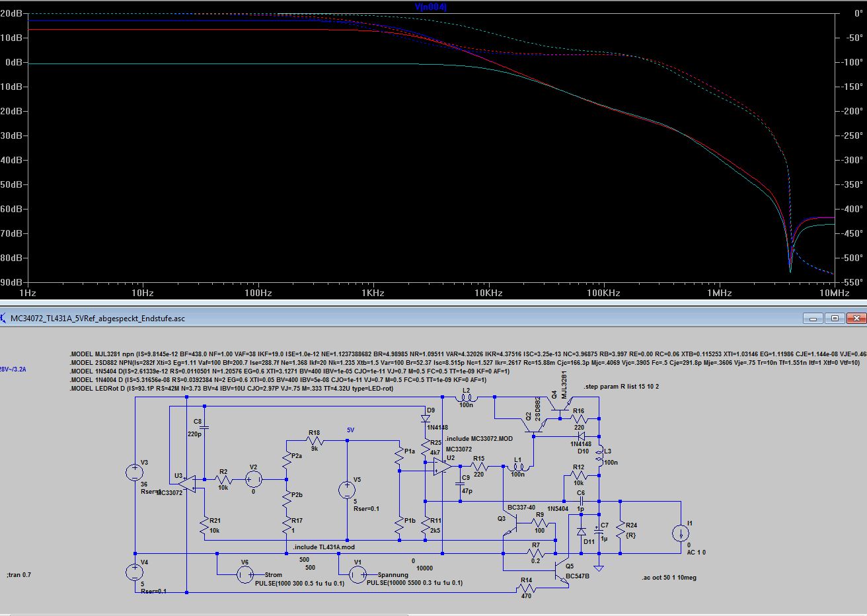This screenshot has height=616, width=867.
Task: Select current source I1 symbol
Action: point(680,533)
